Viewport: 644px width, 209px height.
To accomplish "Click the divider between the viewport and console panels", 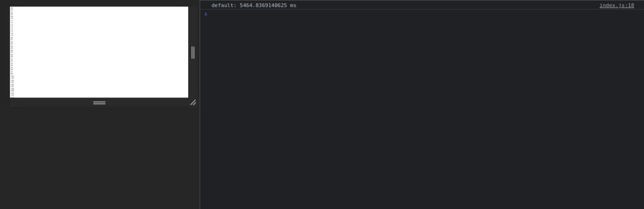I will pos(200,104).
